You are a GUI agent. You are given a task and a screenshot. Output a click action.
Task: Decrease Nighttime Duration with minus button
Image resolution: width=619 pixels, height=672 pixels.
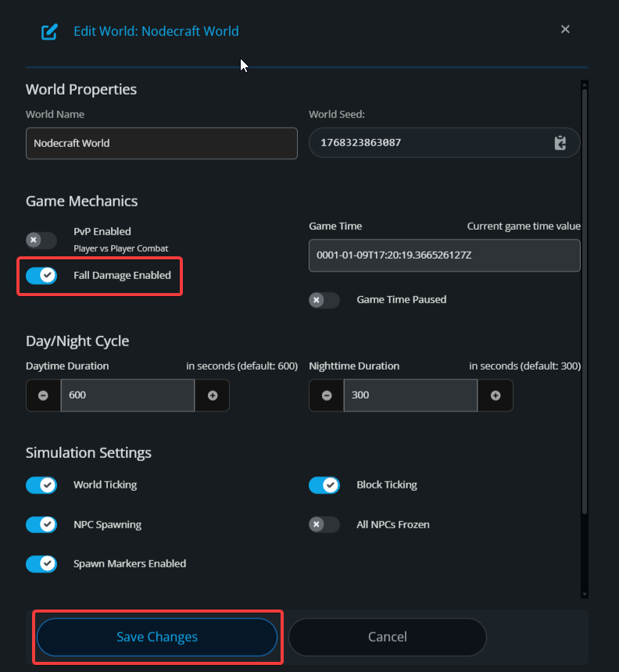pyautogui.click(x=326, y=395)
